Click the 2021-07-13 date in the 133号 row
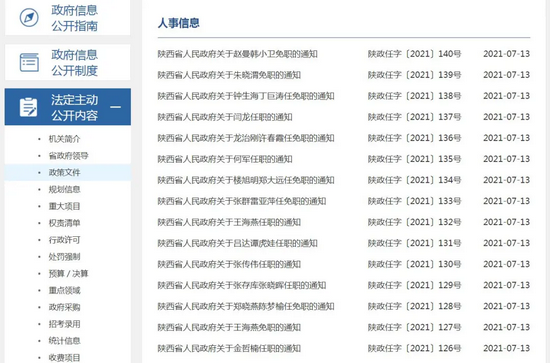 (x=507, y=201)
